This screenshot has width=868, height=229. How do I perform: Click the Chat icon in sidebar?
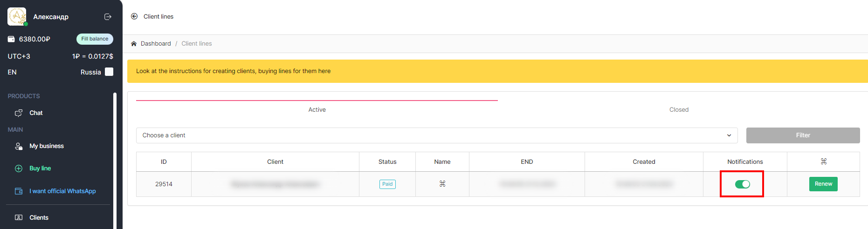click(x=19, y=113)
